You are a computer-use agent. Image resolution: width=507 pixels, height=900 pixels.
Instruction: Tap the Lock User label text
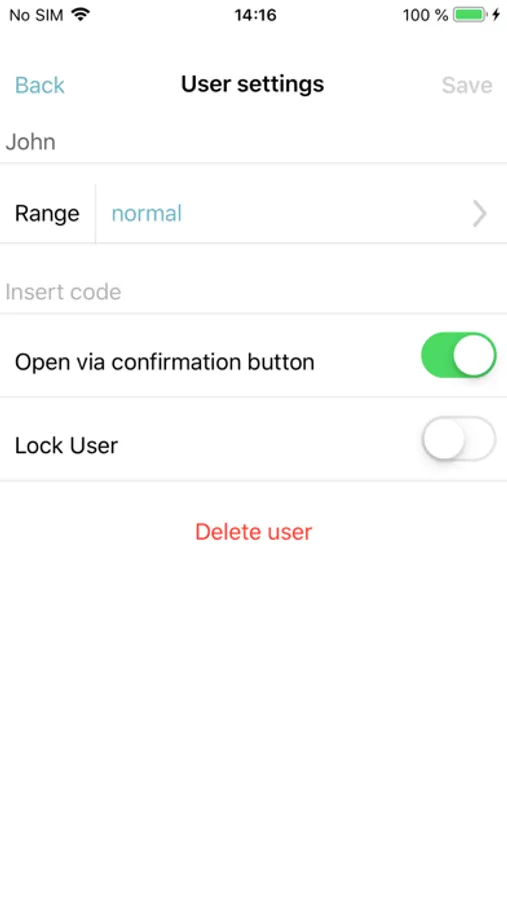[67, 445]
